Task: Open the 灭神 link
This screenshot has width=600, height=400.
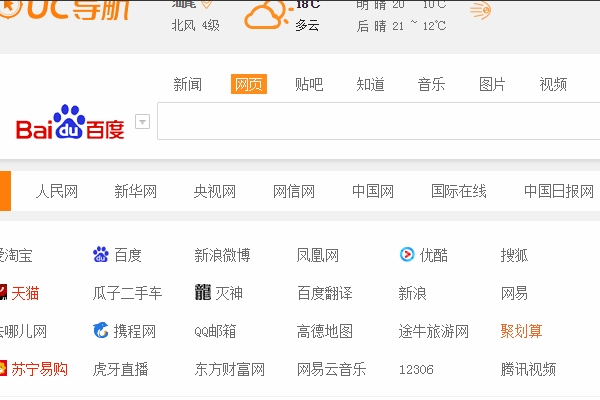Action: pos(229,293)
